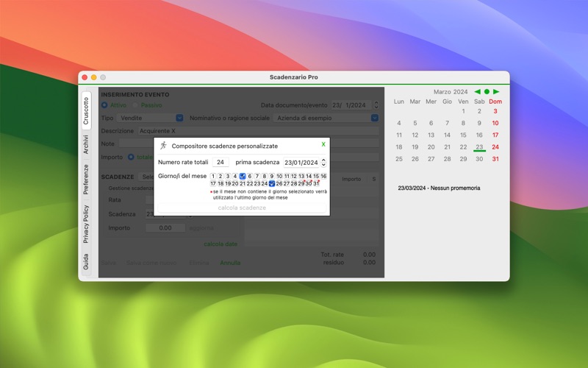Click the Importo 0.00 field under Scadenza
Screen dimensions: 588x368
click(x=165, y=228)
